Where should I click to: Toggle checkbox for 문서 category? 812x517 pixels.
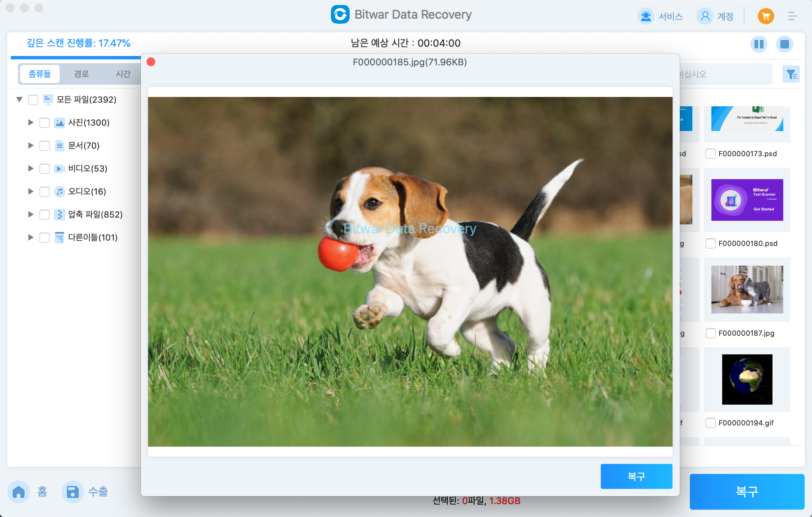click(46, 145)
